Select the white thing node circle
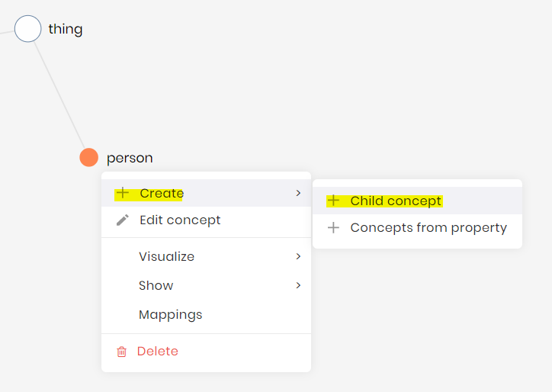This screenshot has height=392, width=552. [x=28, y=29]
